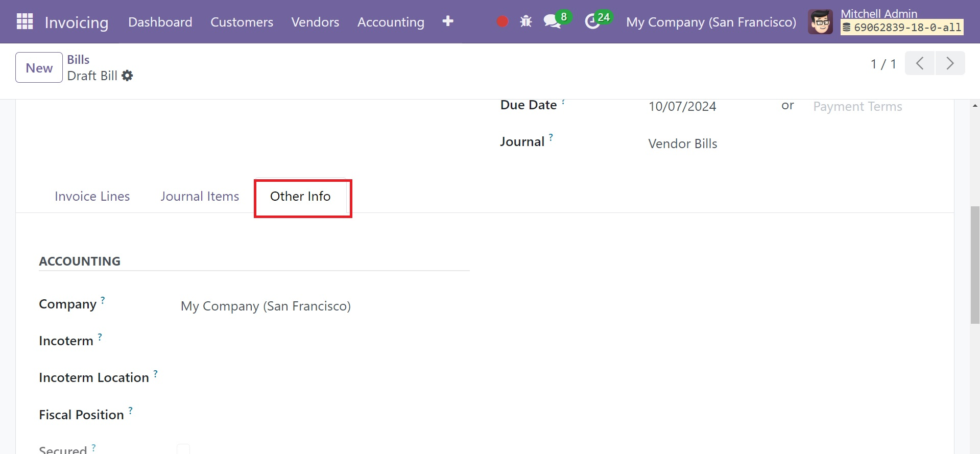Open the conversations chat icon

pos(552,21)
